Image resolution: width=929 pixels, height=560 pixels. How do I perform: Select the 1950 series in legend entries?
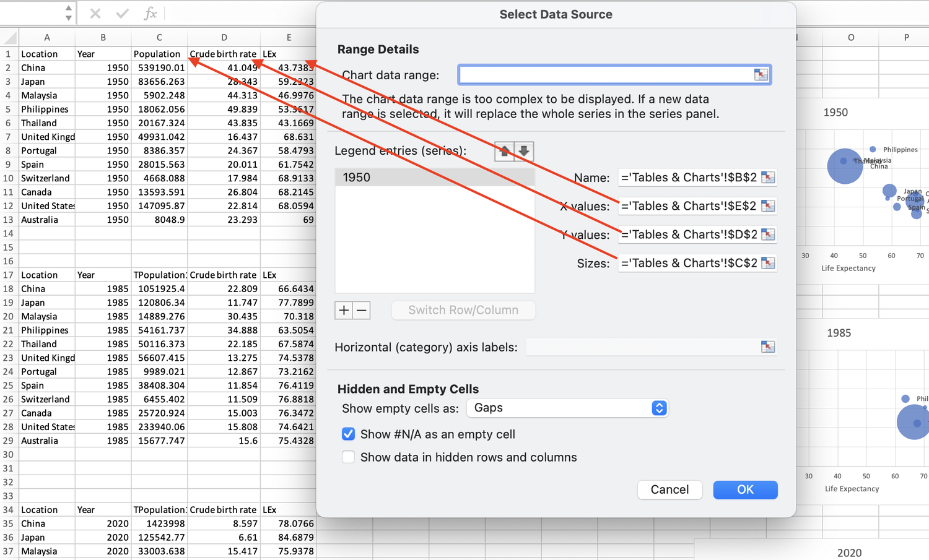[x=434, y=177]
